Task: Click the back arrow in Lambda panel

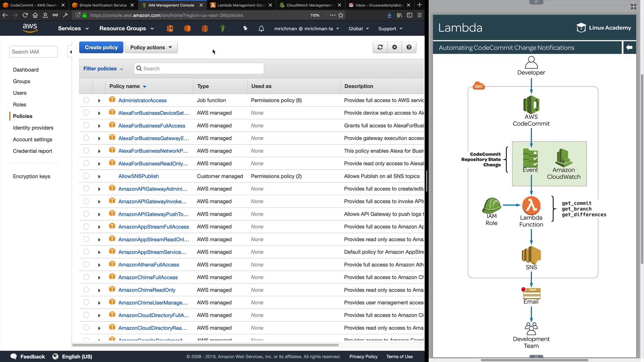Action: (x=629, y=48)
